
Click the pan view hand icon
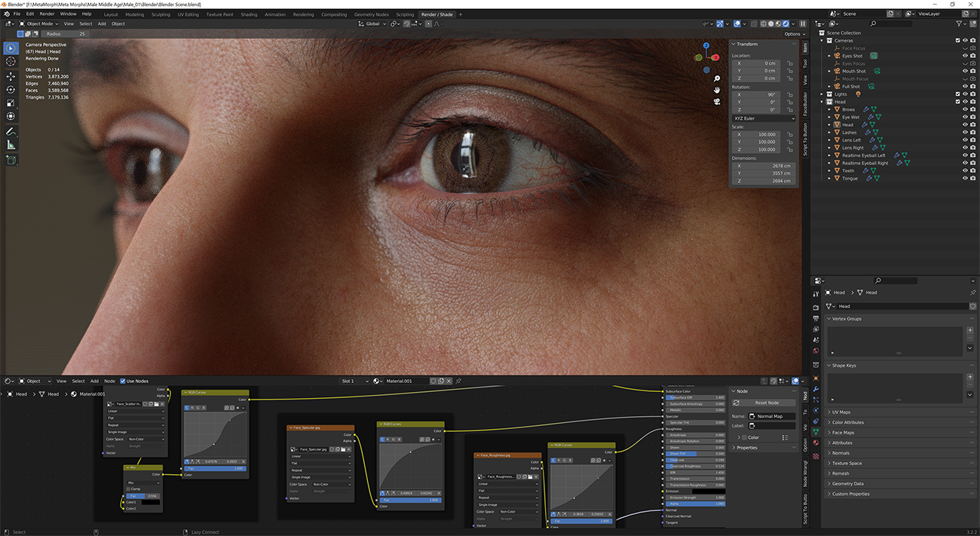click(x=717, y=90)
